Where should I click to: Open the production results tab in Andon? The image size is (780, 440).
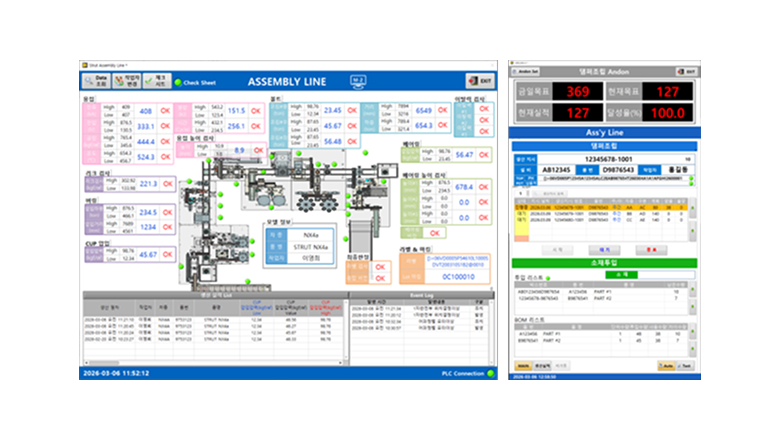click(x=541, y=366)
